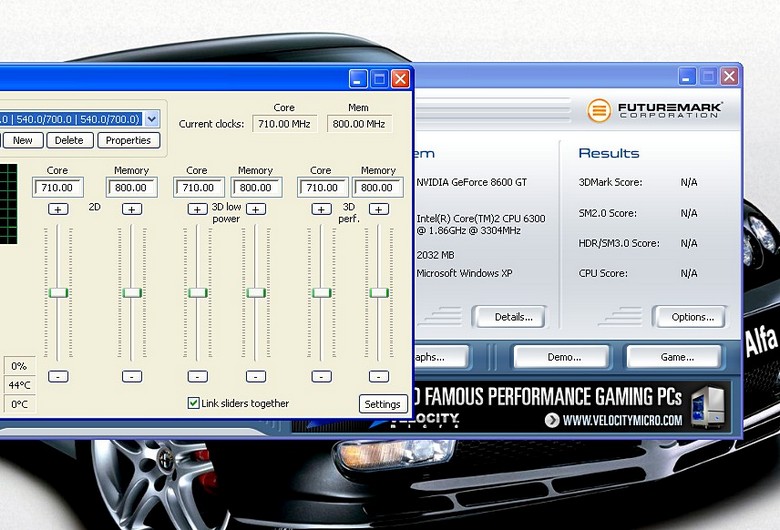Click the 44°C temperature readout
780x530 pixels.
(20, 385)
